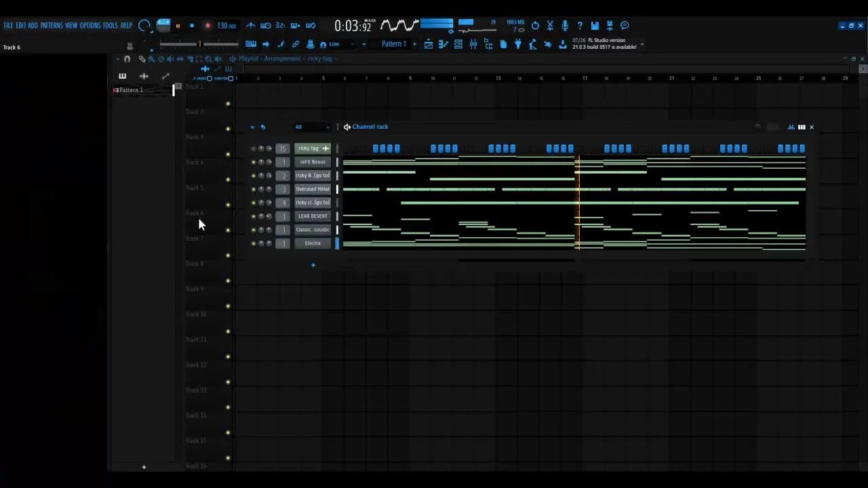Open help question mark icon

(580, 26)
